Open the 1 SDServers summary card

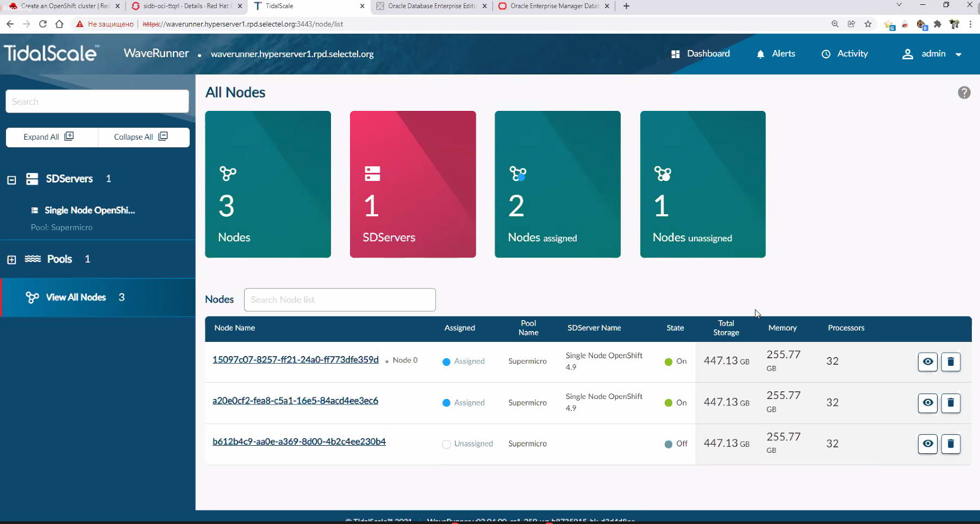click(413, 184)
